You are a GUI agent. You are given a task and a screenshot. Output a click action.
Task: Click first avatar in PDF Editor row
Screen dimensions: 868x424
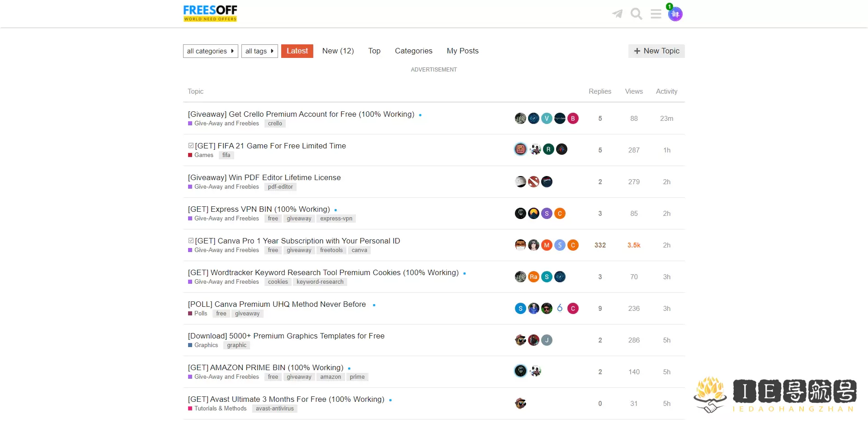click(x=520, y=182)
